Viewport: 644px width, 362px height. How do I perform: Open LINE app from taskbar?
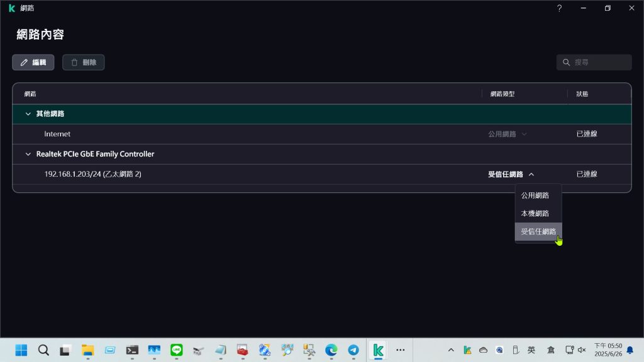pos(176,350)
